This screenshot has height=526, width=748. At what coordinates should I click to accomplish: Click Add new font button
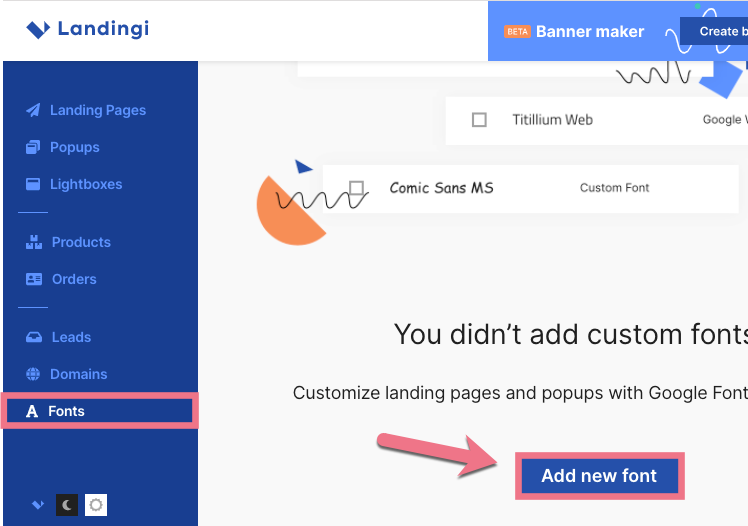point(600,476)
